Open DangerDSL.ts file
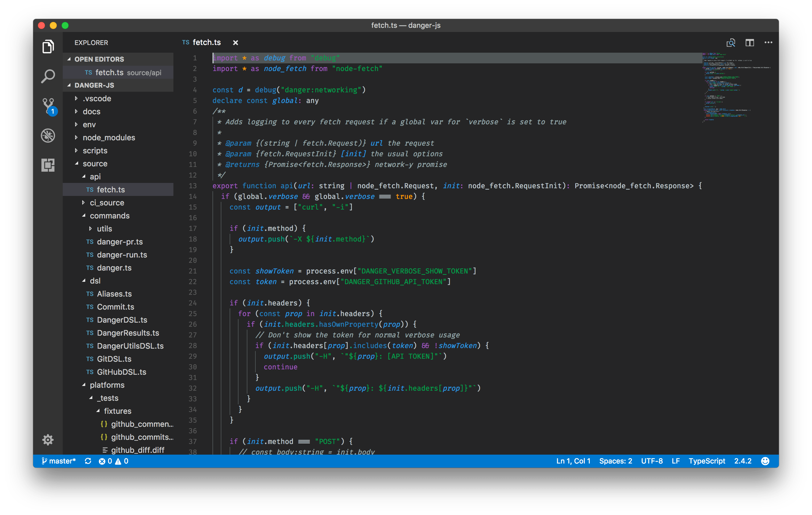812x515 pixels. coord(118,320)
